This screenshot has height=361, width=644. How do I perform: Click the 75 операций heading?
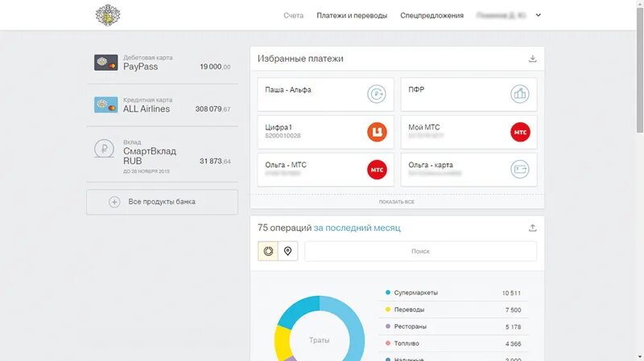click(x=285, y=228)
